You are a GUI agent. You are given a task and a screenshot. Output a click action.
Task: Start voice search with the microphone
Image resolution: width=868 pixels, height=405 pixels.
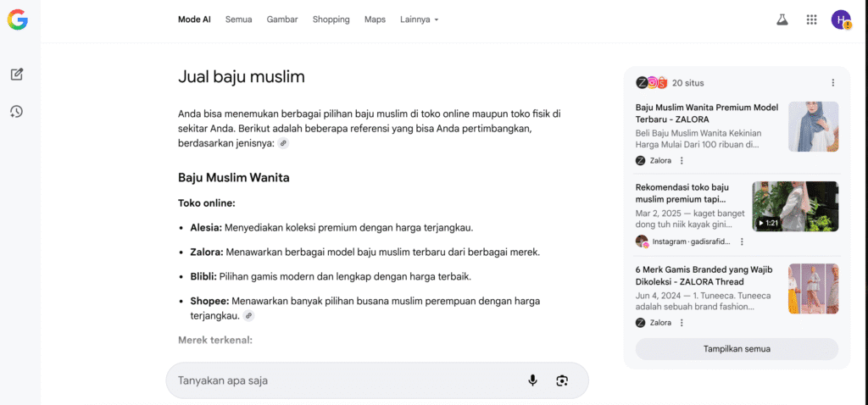click(x=532, y=380)
